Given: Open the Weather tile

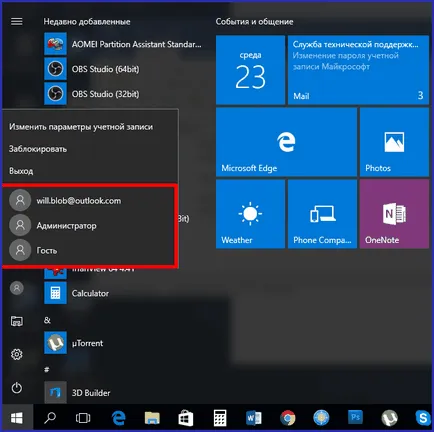Looking at the screenshot, I should 250,214.
